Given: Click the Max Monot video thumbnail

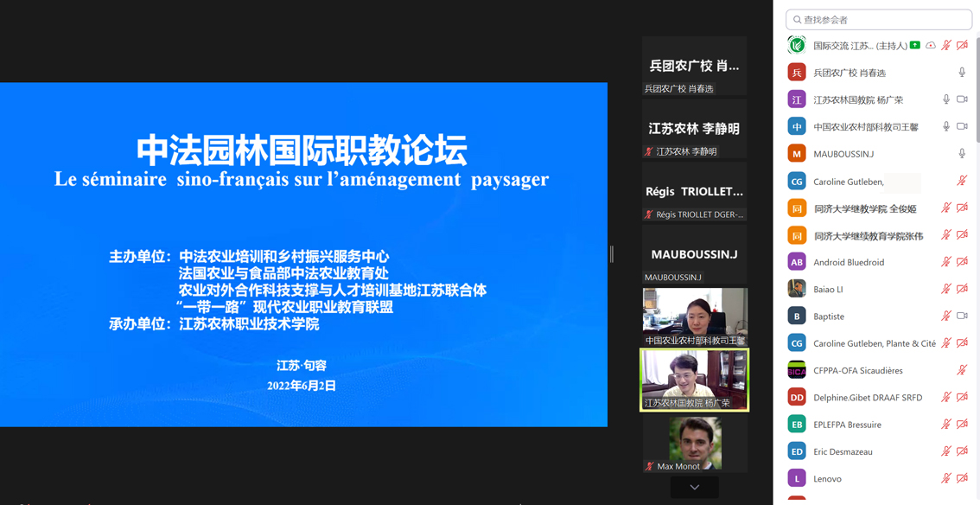Looking at the screenshot, I should 694,444.
